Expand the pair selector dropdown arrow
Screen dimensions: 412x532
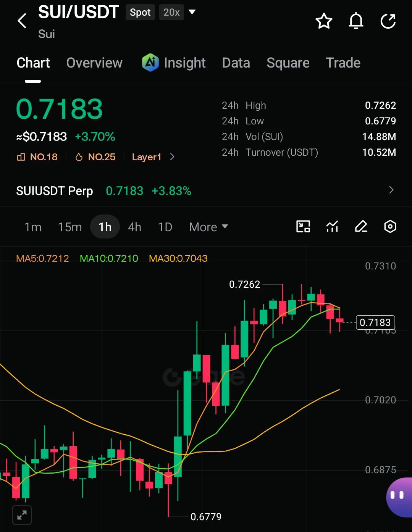click(x=192, y=12)
